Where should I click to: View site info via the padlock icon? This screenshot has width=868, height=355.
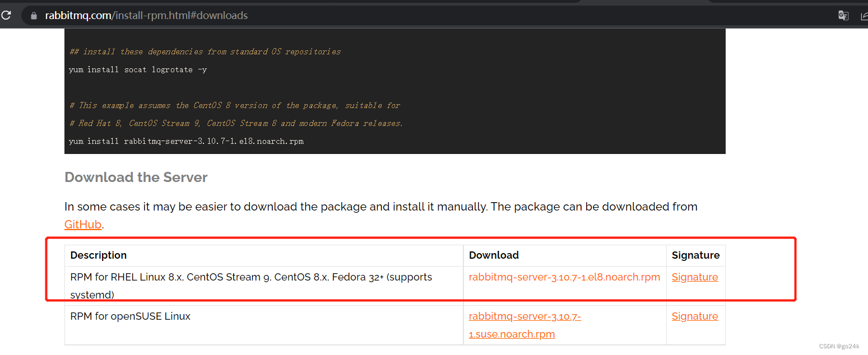point(34,16)
